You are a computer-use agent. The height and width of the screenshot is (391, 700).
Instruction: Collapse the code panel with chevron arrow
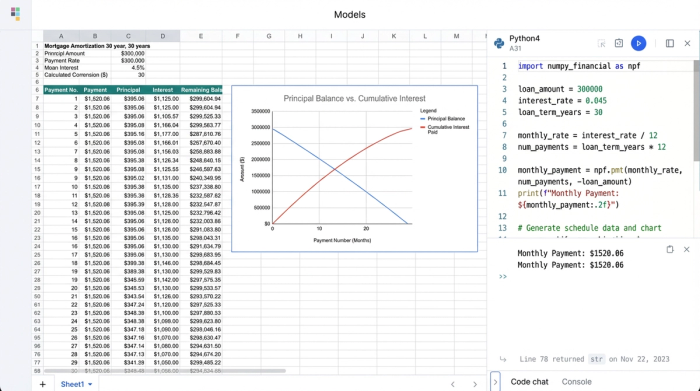tap(495, 382)
